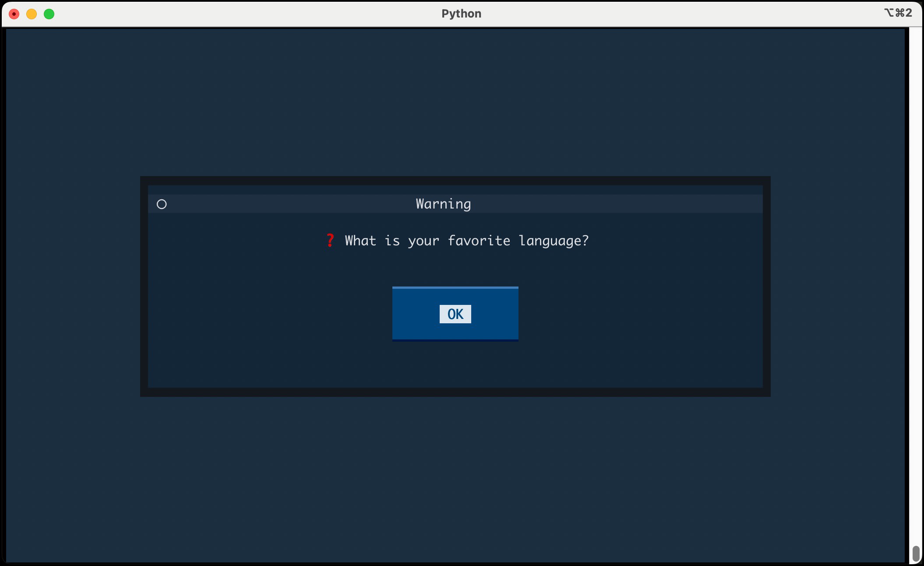Collapse the Warning dialog via its header circle

(x=162, y=204)
